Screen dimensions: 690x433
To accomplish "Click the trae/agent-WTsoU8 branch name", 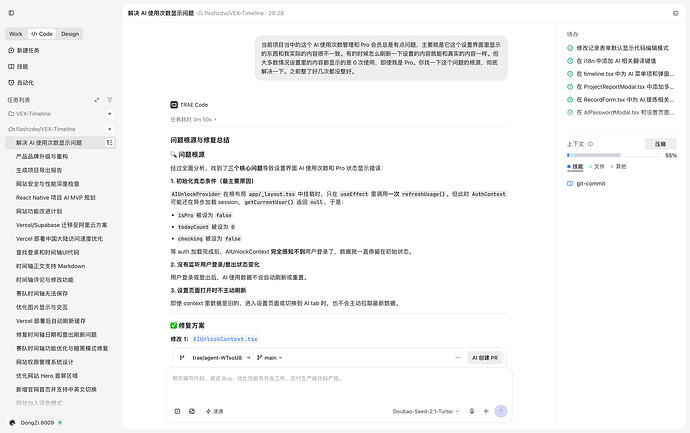I will click(x=217, y=358).
